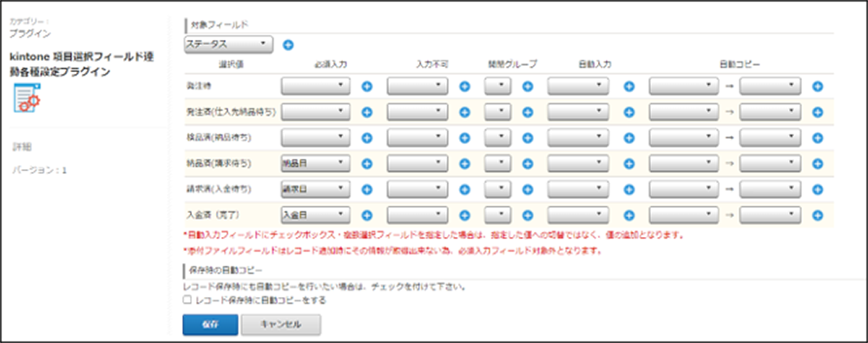This screenshot has height=343, width=868.
Task: Click the 必須入力 column header
Action: (332, 64)
